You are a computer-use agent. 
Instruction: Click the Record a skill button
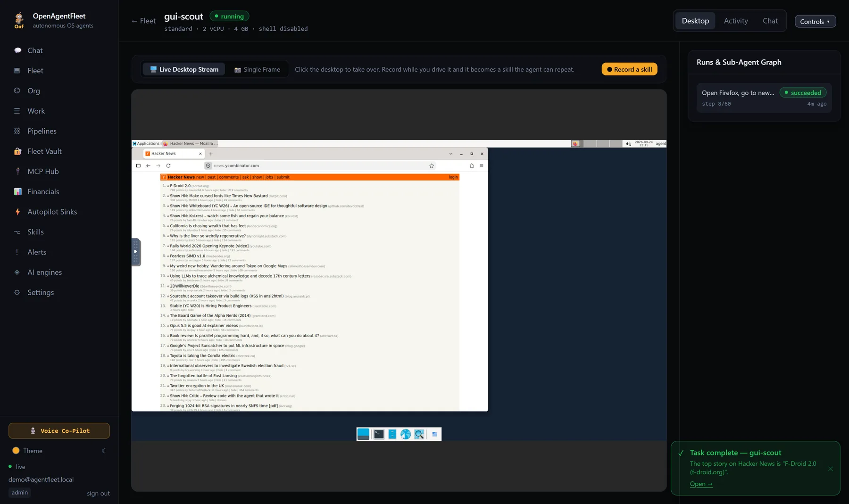point(629,69)
